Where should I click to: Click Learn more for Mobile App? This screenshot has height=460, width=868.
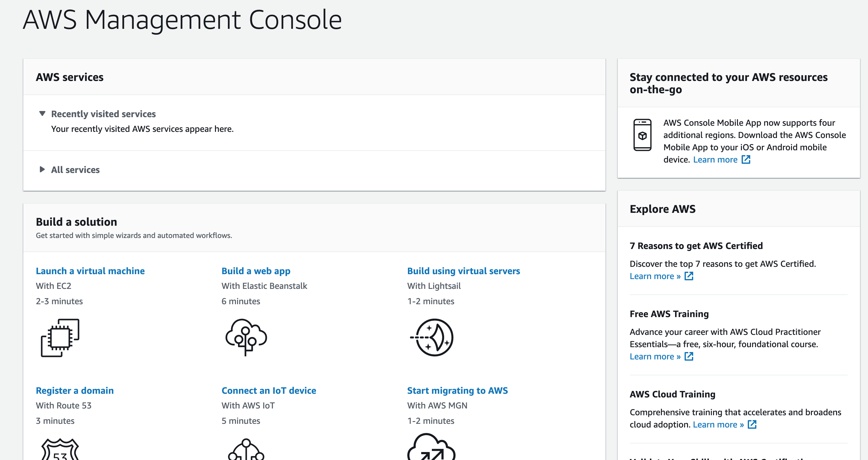(x=715, y=159)
